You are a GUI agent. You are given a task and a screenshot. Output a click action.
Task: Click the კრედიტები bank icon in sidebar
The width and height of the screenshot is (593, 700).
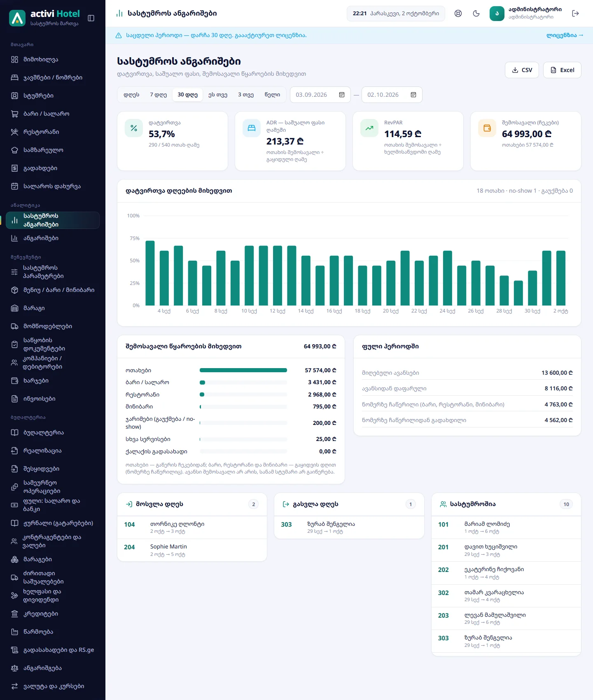[14, 614]
